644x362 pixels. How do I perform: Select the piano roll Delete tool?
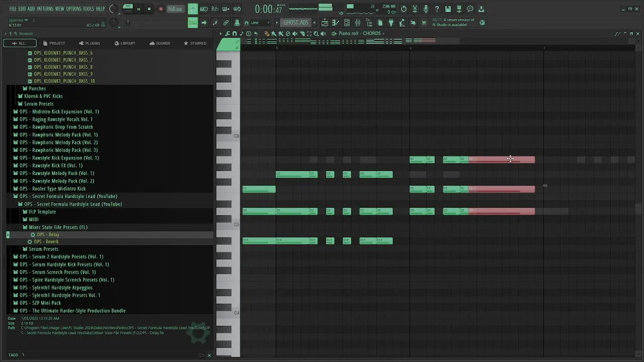coord(288,34)
